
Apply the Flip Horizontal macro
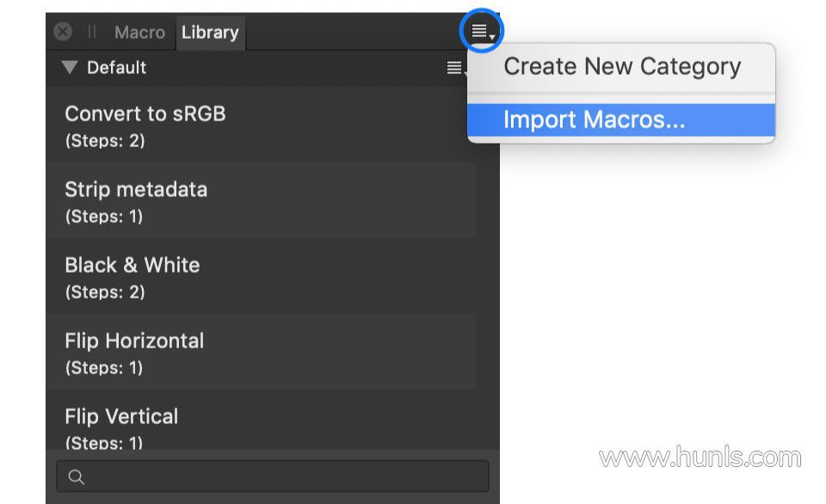[x=134, y=341]
